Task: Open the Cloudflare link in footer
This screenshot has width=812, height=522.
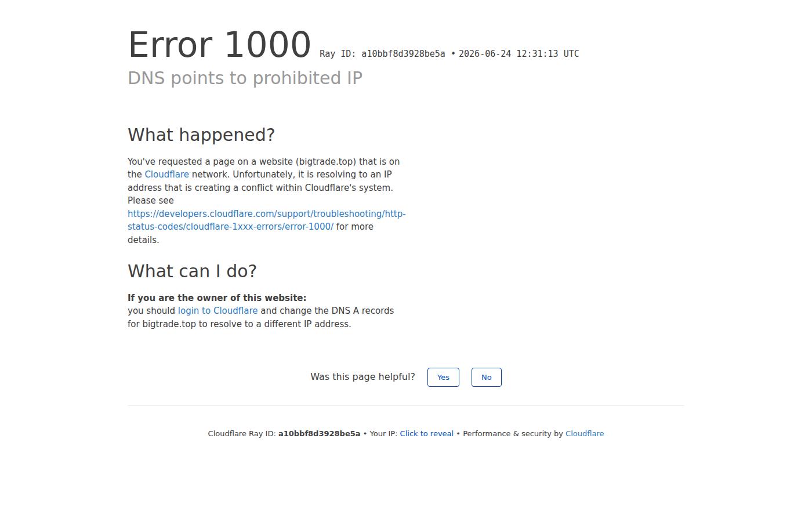Action: [585, 434]
